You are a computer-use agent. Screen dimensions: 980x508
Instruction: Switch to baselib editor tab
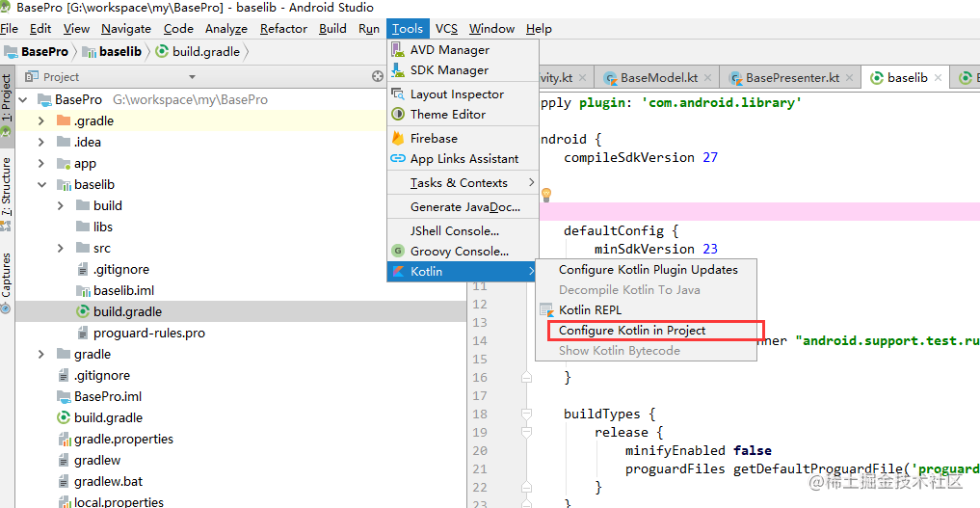906,78
